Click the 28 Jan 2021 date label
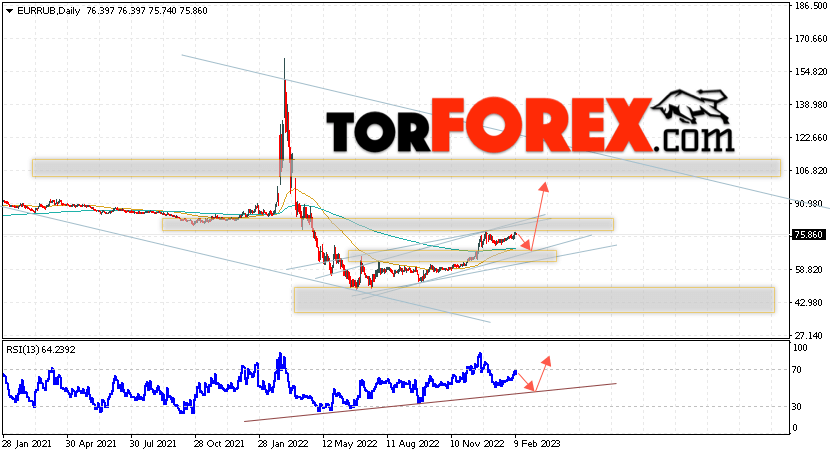Viewport: 830px width, 455px height. (29, 443)
